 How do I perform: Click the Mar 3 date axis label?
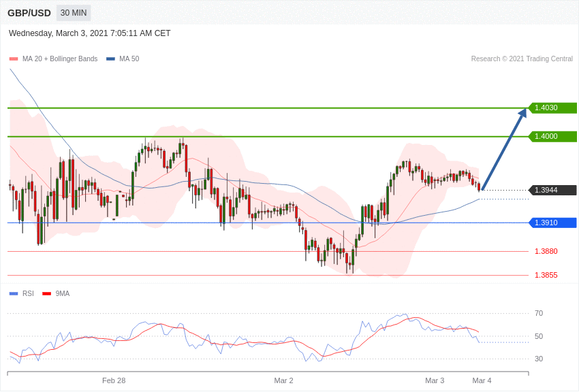[x=435, y=380]
